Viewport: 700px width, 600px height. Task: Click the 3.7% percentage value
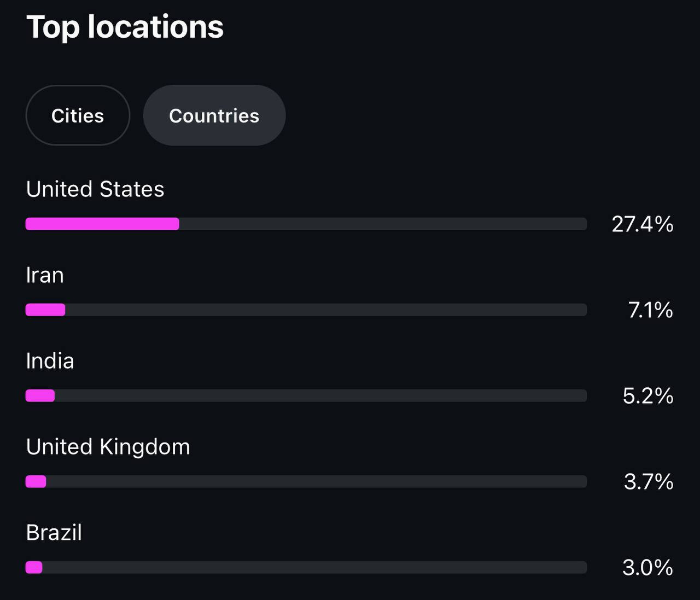pyautogui.click(x=649, y=482)
